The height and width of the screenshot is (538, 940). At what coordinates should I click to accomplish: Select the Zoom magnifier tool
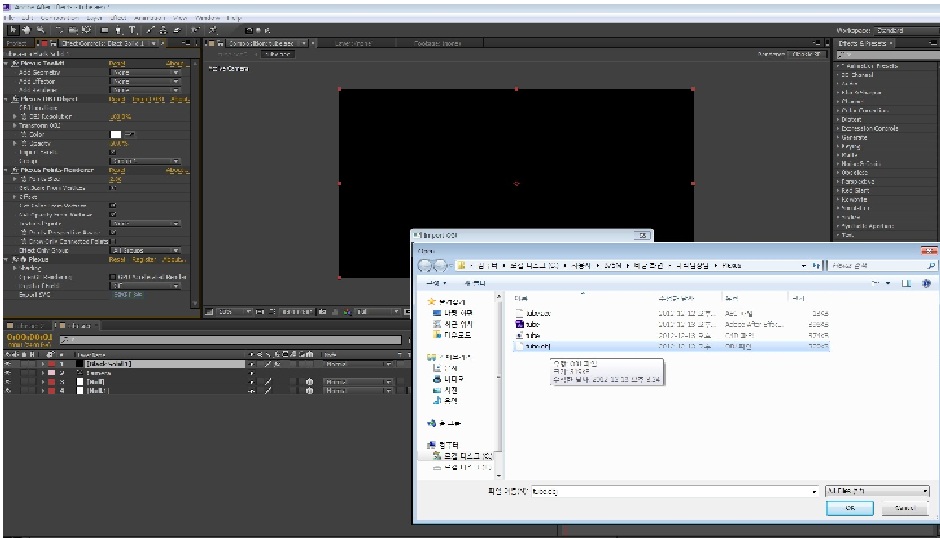pyautogui.click(x=40, y=30)
